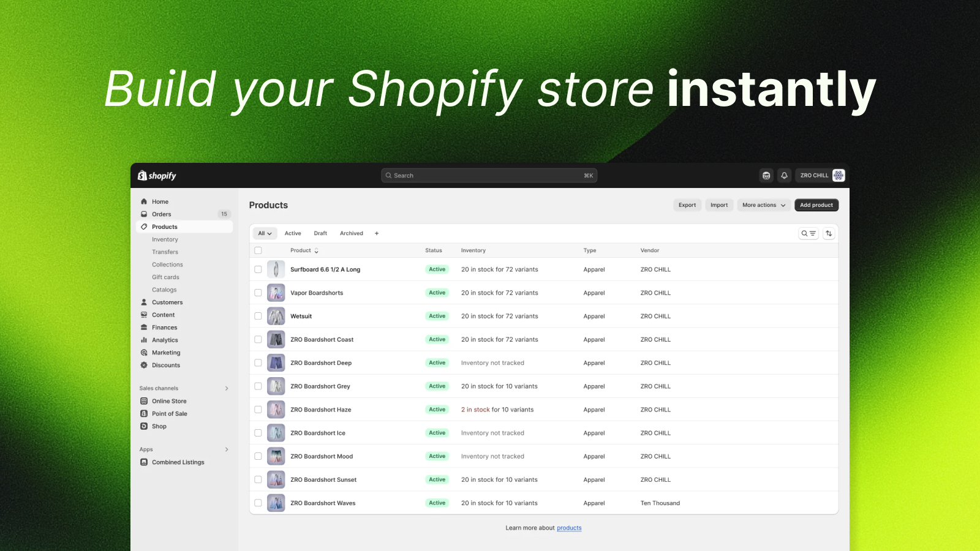Open the ZRO Boardshort Sunset product
This screenshot has height=551, width=980.
[323, 480]
